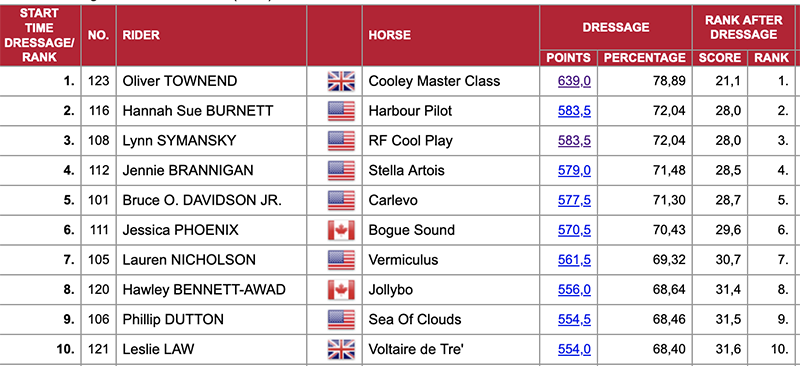Screen dimensions: 800x366
Task: Click the RIDER column header
Action: click(141, 35)
